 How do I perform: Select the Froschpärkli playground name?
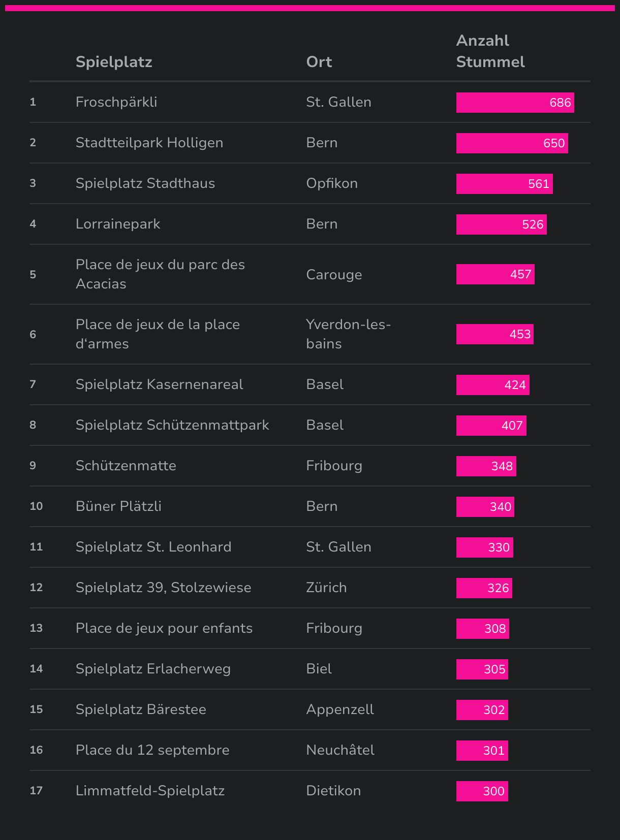click(x=116, y=102)
